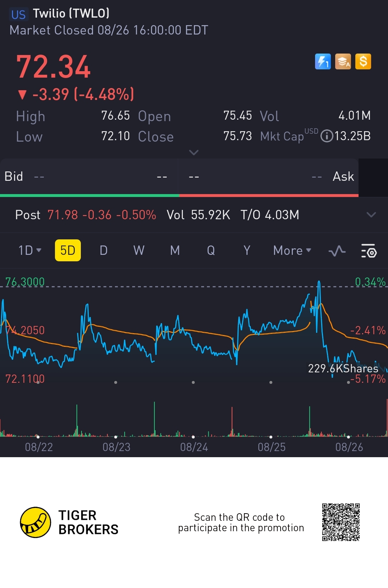The image size is (388, 588).
Task: Switch to the Y yearly chart tab
Action: 247,251
